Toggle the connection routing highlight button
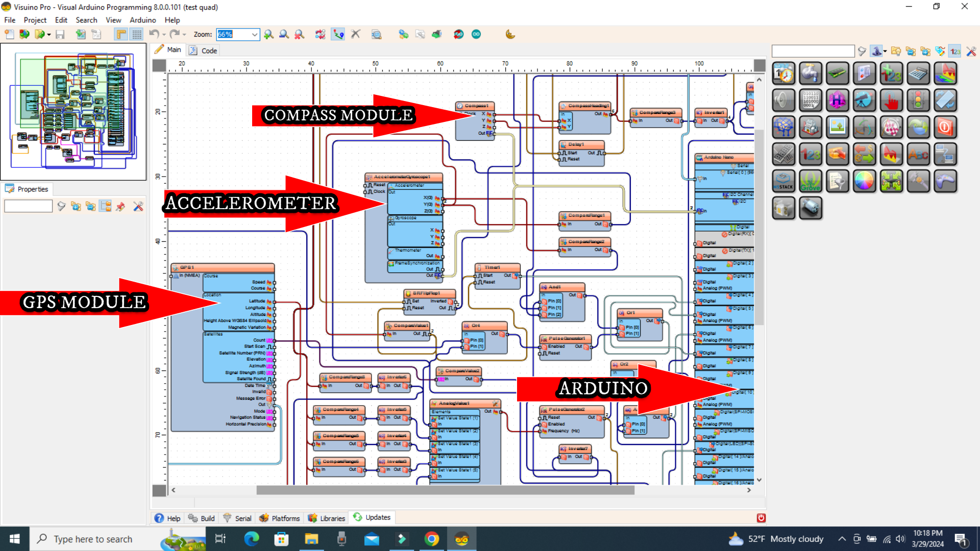 coord(338,34)
